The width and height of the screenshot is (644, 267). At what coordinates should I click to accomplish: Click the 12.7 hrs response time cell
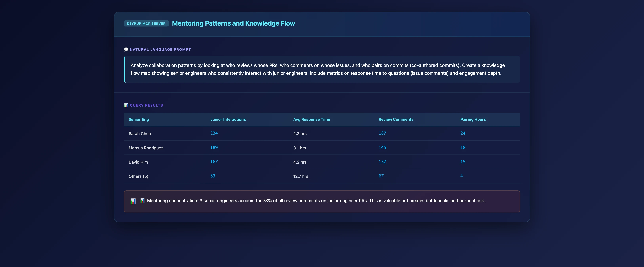click(x=300, y=176)
